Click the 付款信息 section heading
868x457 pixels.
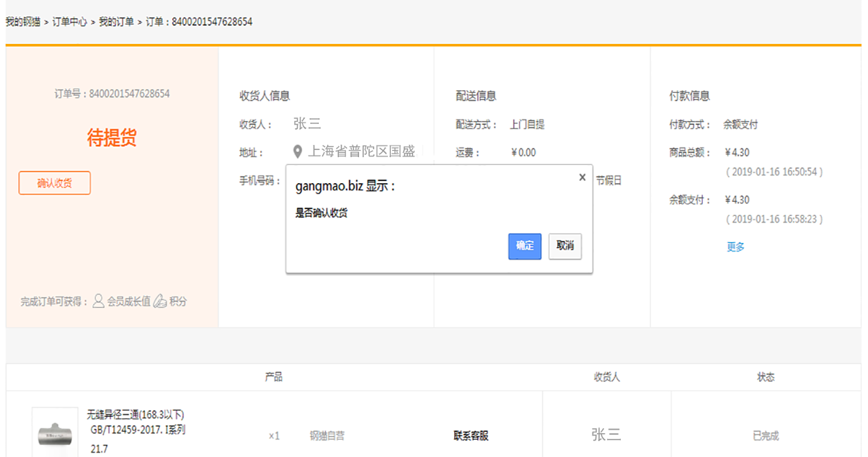pyautogui.click(x=689, y=96)
